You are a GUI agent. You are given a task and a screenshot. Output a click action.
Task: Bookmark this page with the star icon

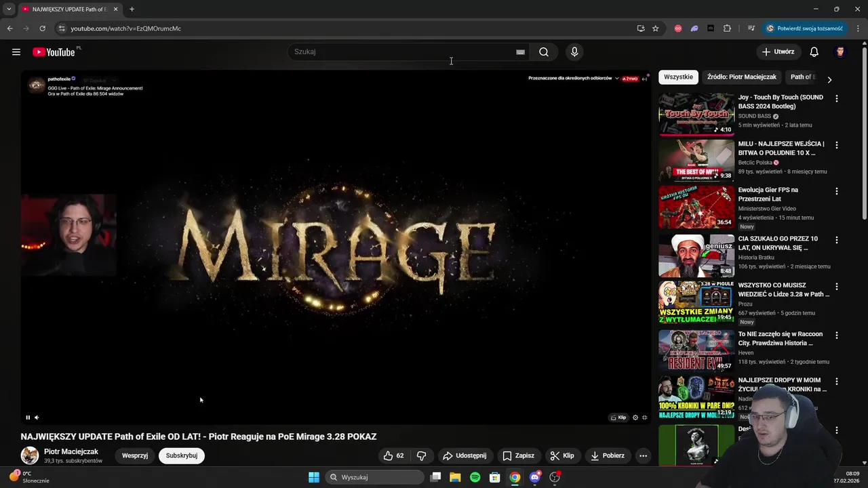pyautogui.click(x=655, y=28)
